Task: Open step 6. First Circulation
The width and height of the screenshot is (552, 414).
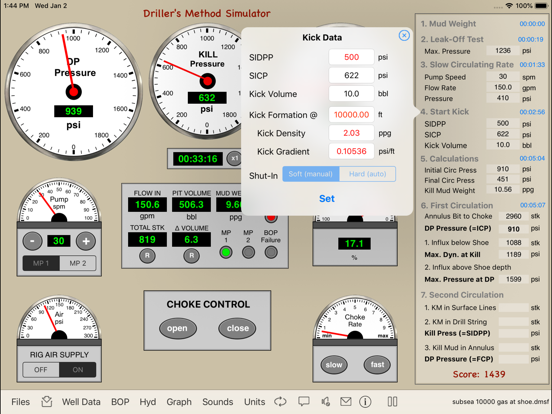Action: pyautogui.click(x=457, y=205)
